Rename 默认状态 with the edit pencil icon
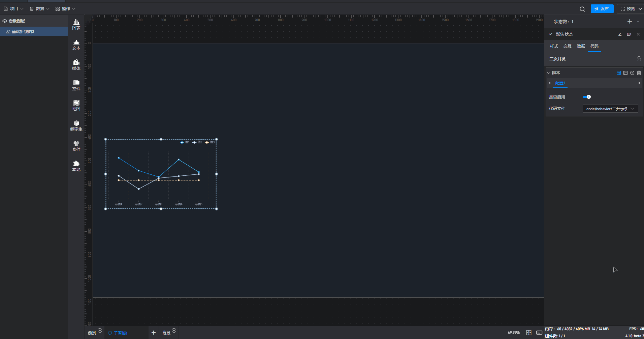644x339 pixels. (x=620, y=34)
